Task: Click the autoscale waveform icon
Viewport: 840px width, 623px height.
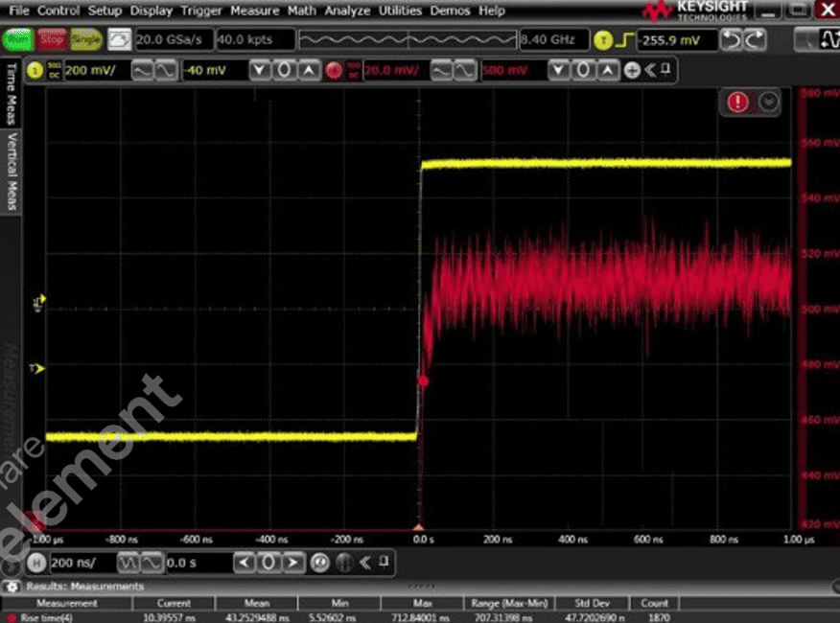Action: tap(119, 40)
